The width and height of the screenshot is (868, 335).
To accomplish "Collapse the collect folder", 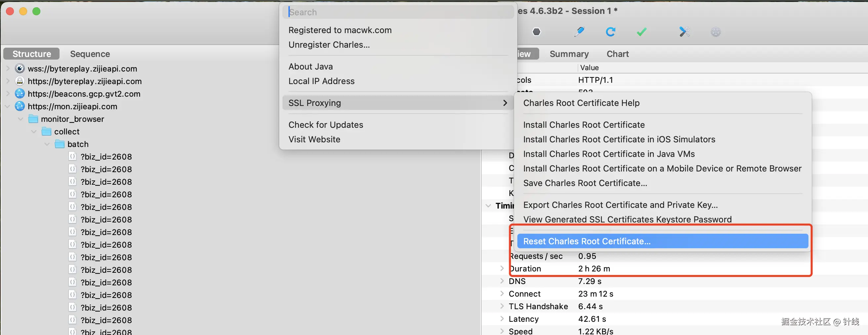I will 34,131.
